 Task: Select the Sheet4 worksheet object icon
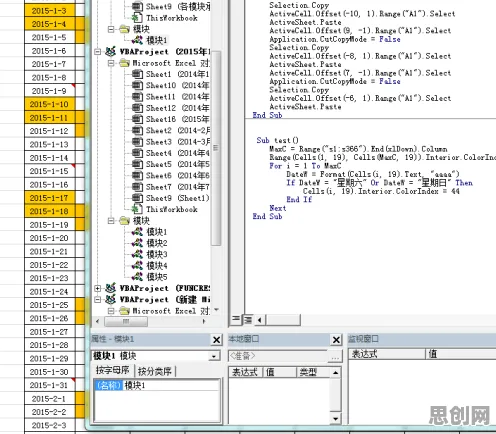(x=137, y=153)
